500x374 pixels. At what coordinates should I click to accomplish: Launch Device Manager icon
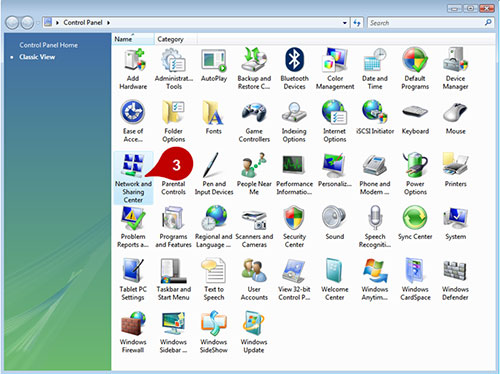tap(455, 68)
